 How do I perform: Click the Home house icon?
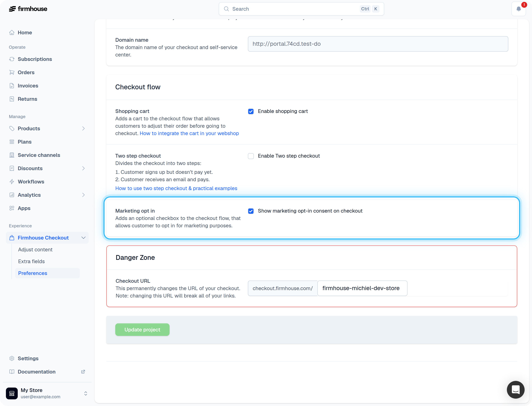tap(12, 32)
